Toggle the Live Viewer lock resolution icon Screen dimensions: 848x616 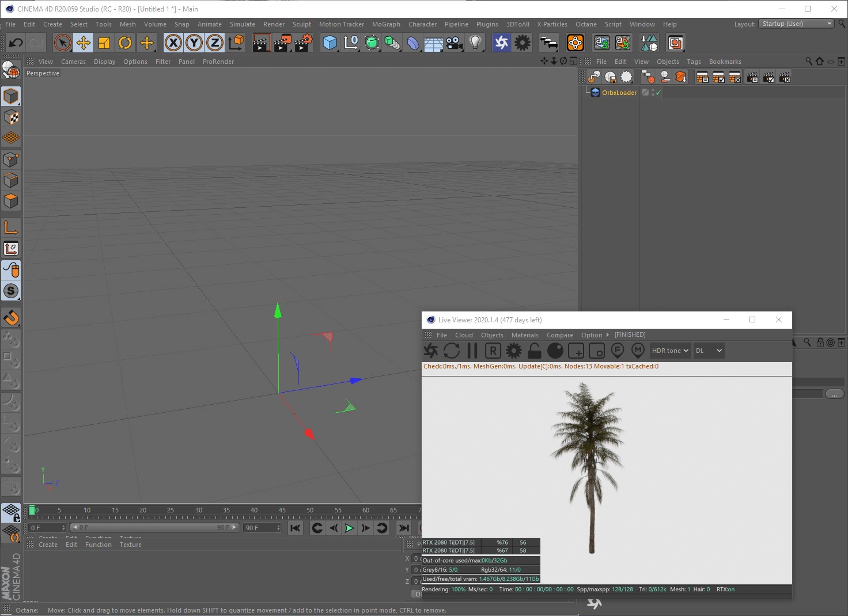point(535,351)
